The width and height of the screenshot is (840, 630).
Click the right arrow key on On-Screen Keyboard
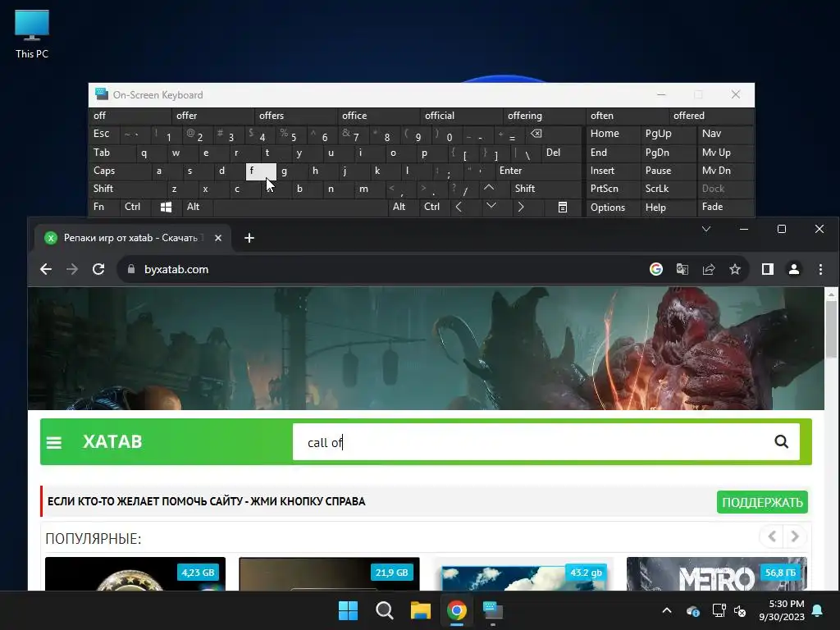coord(521,207)
